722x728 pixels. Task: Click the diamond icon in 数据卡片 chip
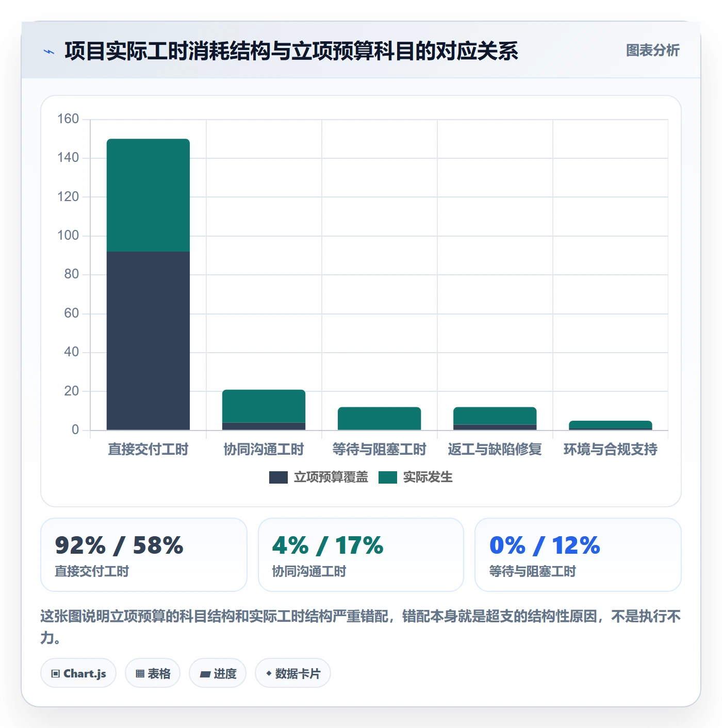269,673
